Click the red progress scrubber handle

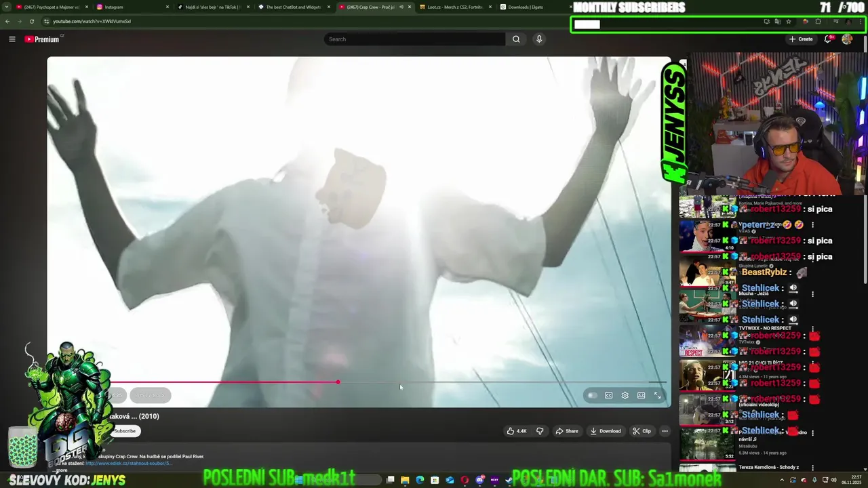click(x=338, y=382)
